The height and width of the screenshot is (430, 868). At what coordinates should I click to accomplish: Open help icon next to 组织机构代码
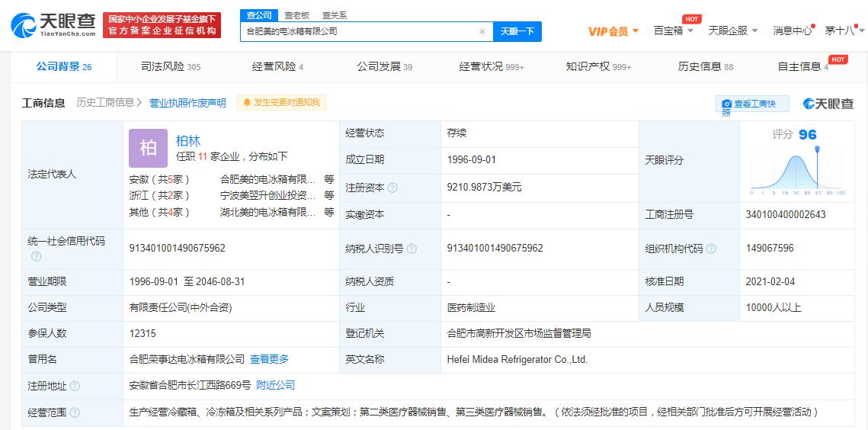pos(711,249)
